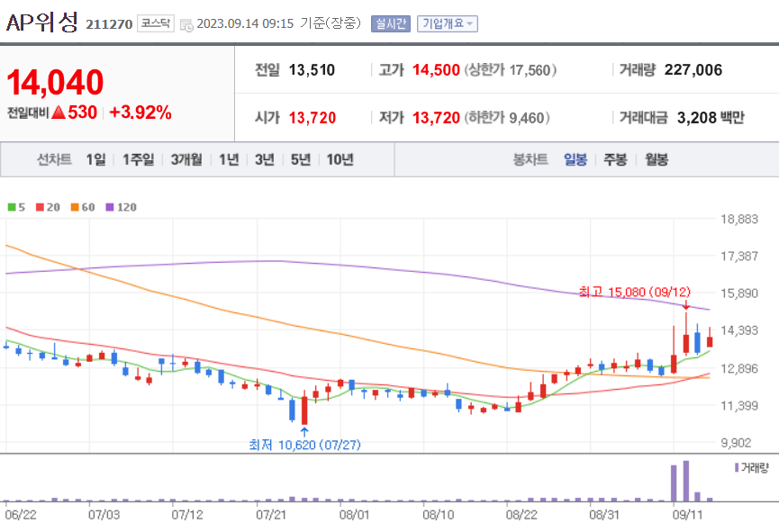Open the 기업개요 dropdown
This screenshot has height=532, width=779.
point(448,23)
